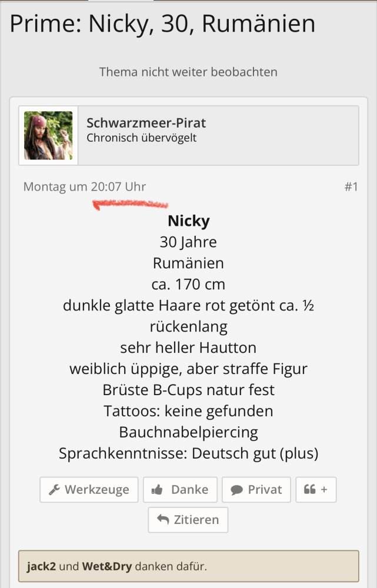The height and width of the screenshot is (588, 377).
Task: Open the jack2 user profile
Action: pyautogui.click(x=41, y=567)
